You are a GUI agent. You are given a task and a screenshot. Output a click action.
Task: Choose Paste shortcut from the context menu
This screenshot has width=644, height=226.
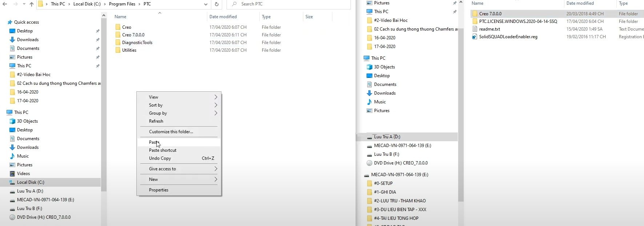[179, 150]
